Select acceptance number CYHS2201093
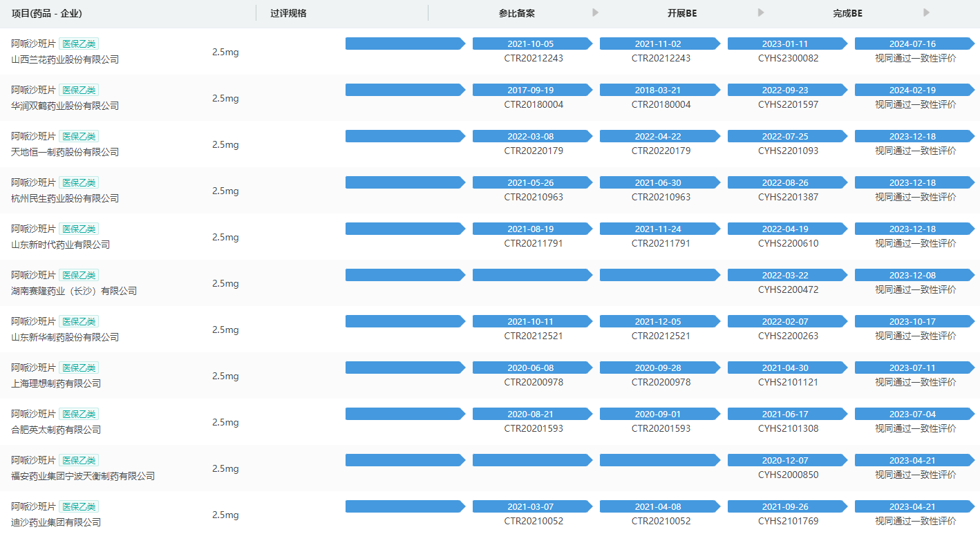 pyautogui.click(x=788, y=151)
